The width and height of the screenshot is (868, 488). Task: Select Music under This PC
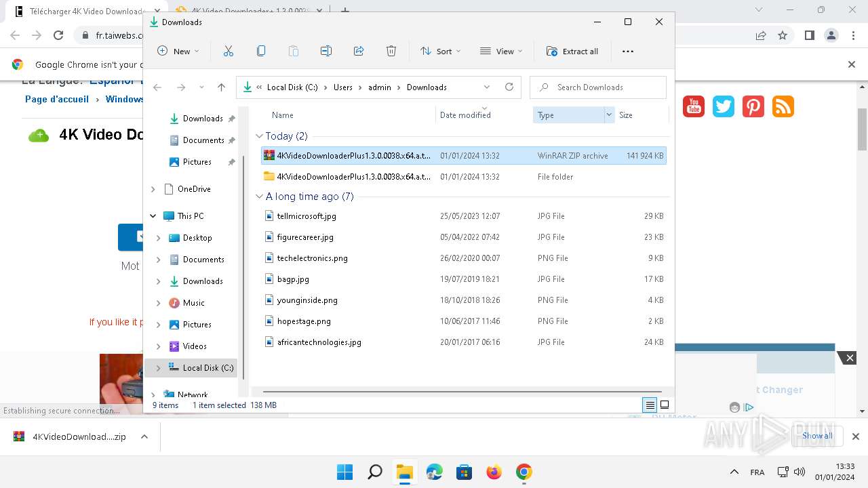pyautogui.click(x=194, y=303)
